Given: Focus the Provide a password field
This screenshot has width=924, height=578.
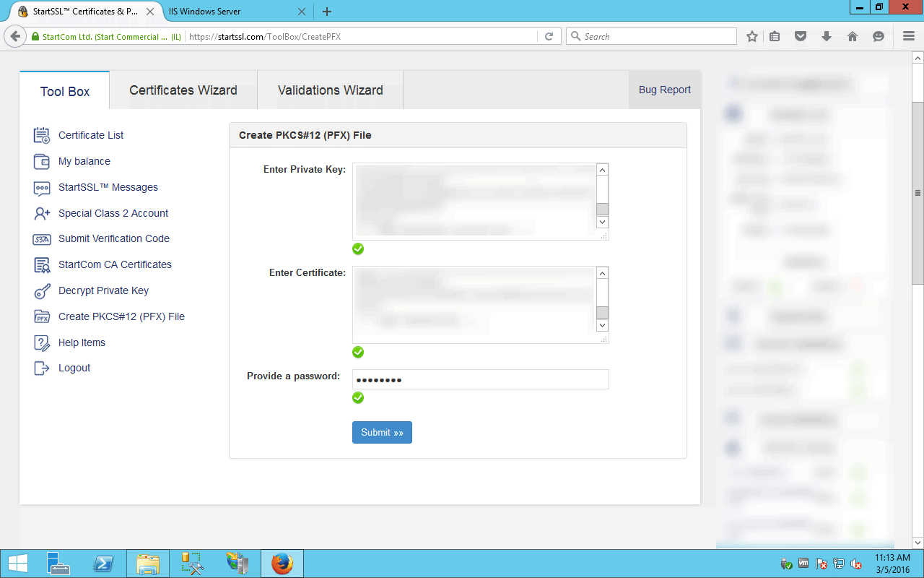Looking at the screenshot, I should (x=481, y=379).
